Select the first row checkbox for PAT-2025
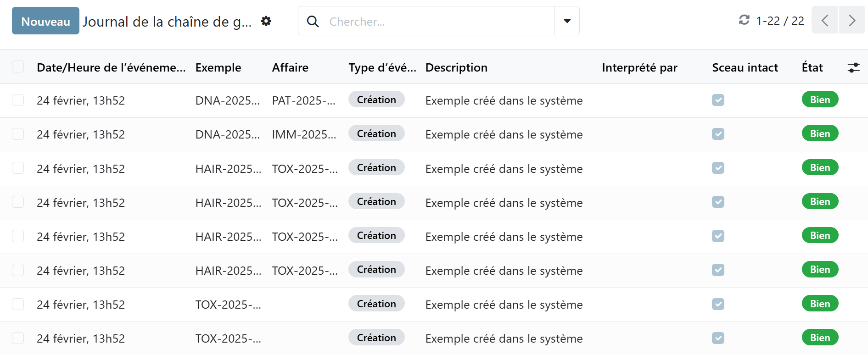Image resolution: width=868 pixels, height=355 pixels. [x=18, y=100]
